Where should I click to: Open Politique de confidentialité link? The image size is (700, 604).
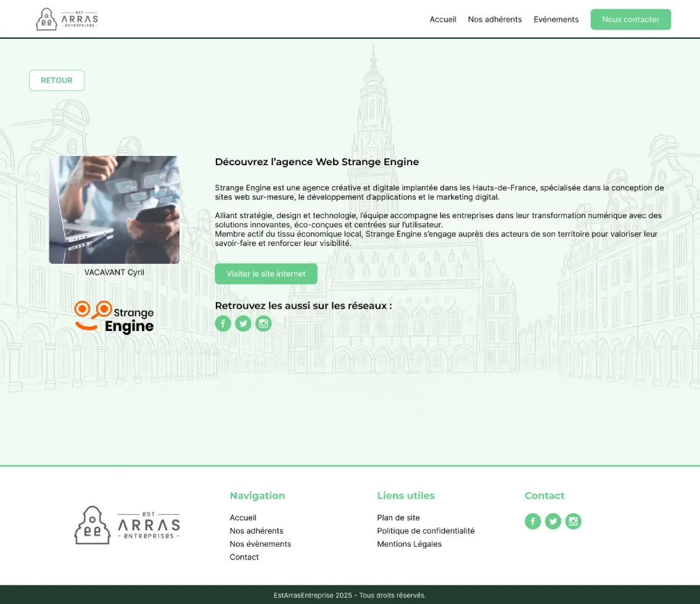coord(426,531)
